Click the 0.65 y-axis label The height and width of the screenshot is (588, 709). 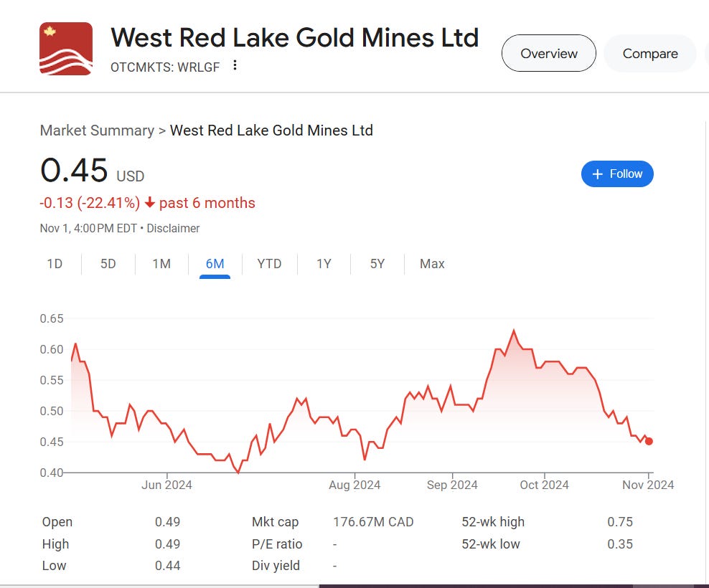pyautogui.click(x=52, y=318)
